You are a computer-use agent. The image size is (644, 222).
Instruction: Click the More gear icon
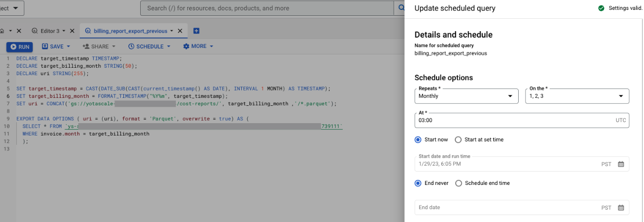coord(186,46)
